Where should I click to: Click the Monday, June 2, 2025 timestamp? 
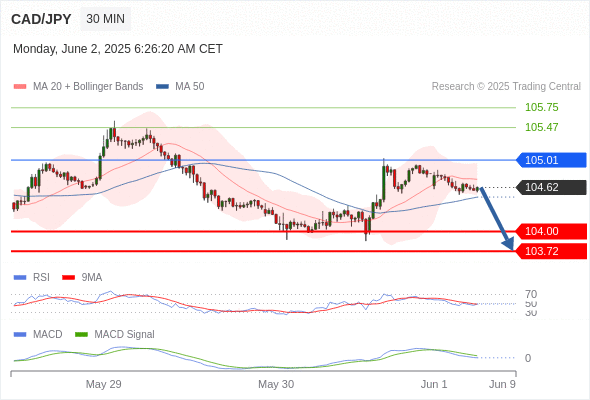[118, 49]
